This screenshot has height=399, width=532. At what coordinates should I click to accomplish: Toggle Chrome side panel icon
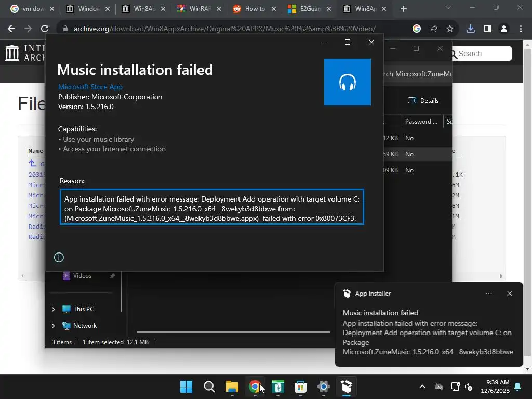point(487,29)
